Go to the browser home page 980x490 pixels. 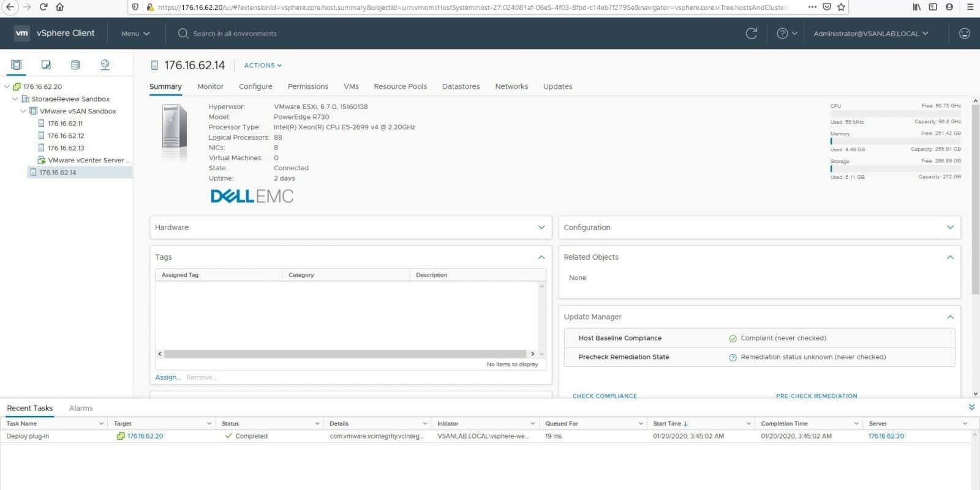[59, 7]
